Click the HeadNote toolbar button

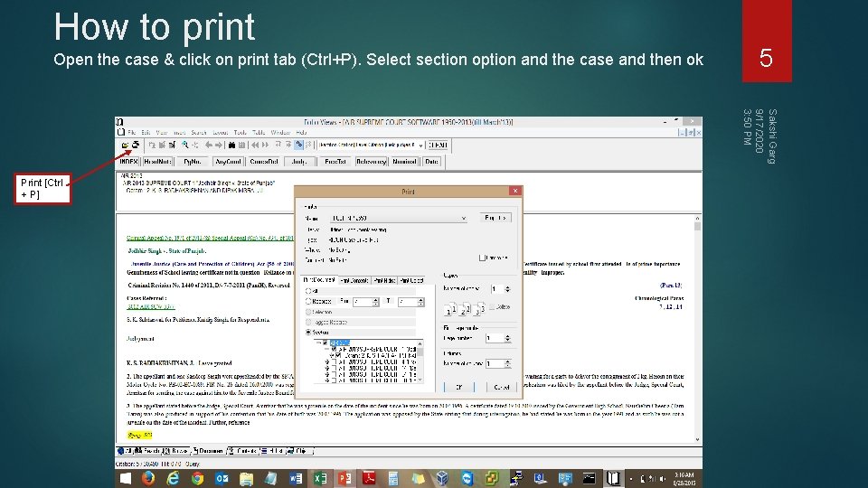coord(157,162)
